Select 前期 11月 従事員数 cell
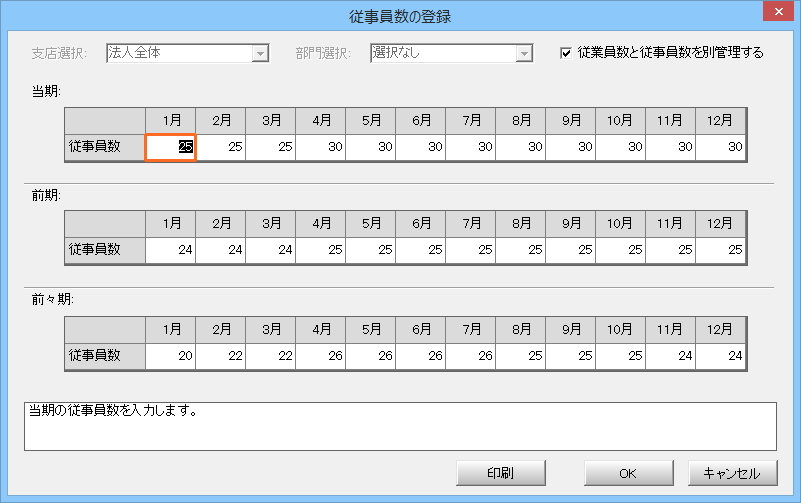801x503 pixels. point(671,250)
